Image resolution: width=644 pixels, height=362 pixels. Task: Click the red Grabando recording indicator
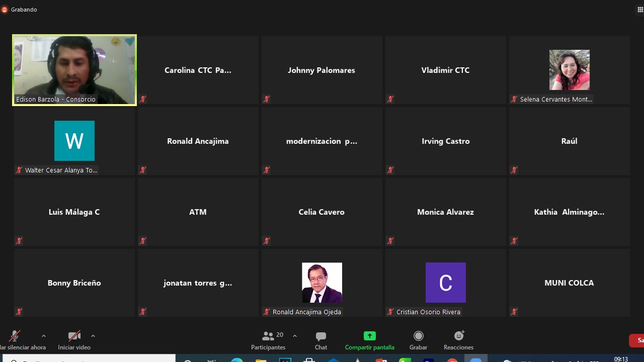[5, 10]
